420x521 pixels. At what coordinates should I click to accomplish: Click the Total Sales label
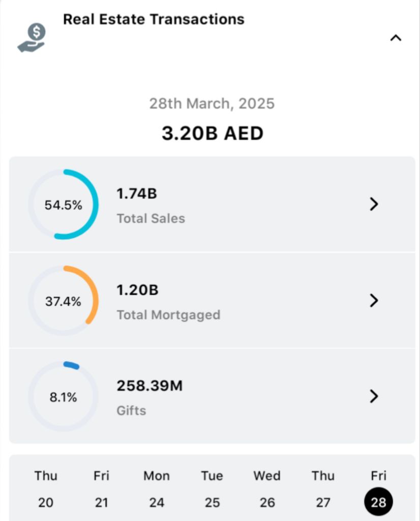(x=151, y=219)
